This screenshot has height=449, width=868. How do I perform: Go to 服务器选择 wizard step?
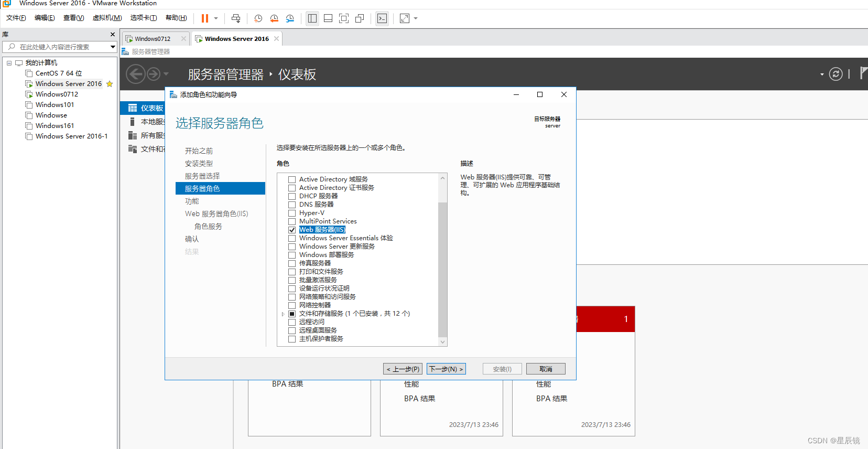[x=202, y=176]
